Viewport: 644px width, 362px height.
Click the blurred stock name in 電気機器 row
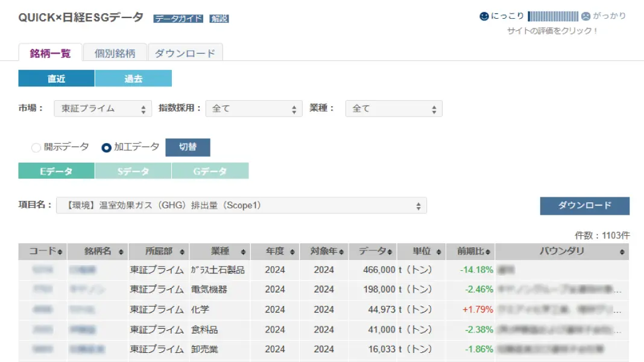[87, 289]
